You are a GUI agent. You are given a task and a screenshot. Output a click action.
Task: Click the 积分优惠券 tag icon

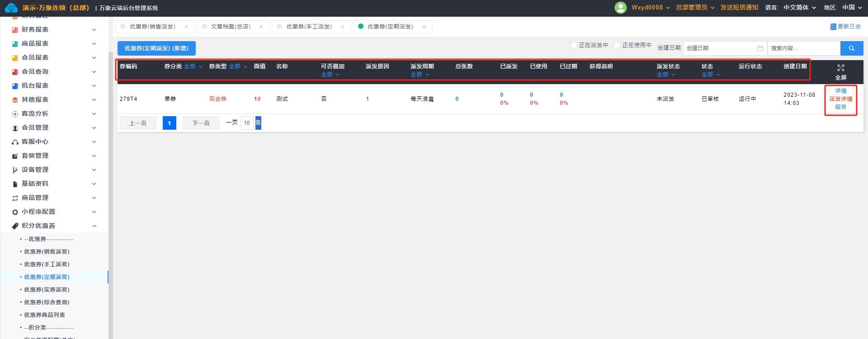click(15, 226)
